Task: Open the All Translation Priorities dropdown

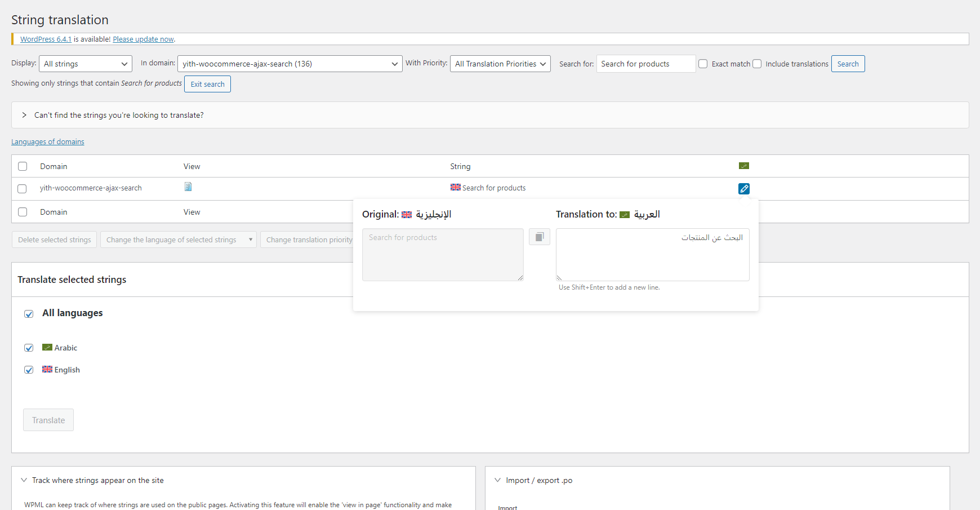Action: (500, 64)
